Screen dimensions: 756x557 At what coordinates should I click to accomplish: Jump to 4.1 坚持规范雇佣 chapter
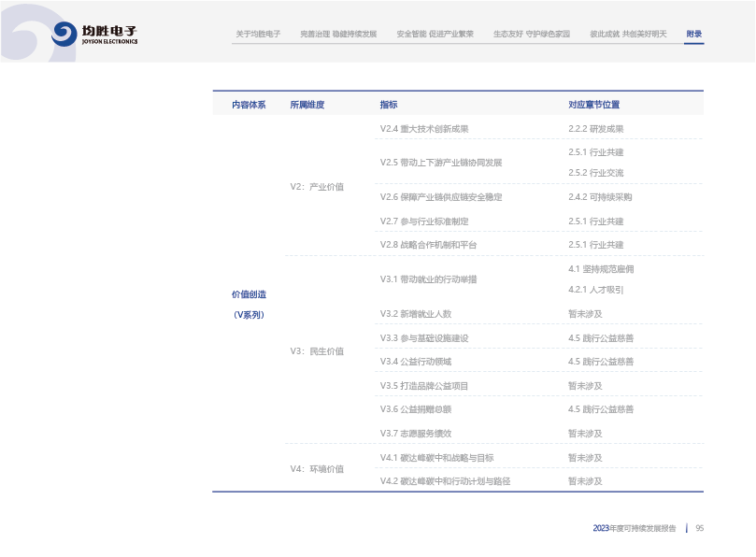pyautogui.click(x=601, y=269)
